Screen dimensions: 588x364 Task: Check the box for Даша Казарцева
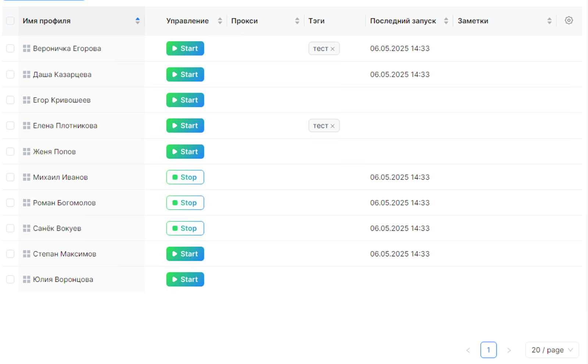point(10,75)
